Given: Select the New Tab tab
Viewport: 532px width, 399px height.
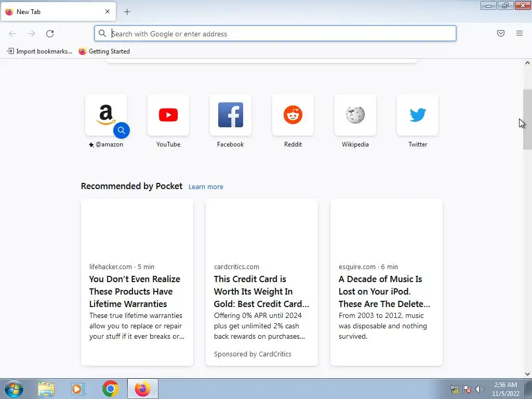Looking at the screenshot, I should pyautogui.click(x=58, y=11).
